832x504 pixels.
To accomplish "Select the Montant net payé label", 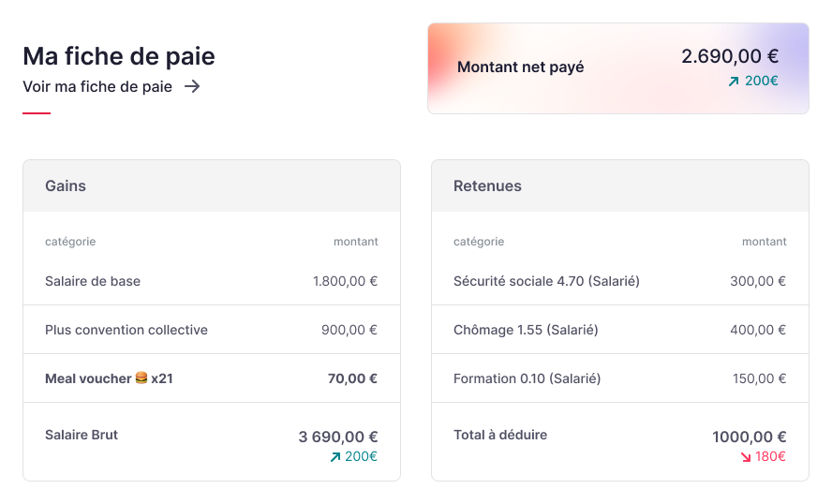I will [520, 67].
